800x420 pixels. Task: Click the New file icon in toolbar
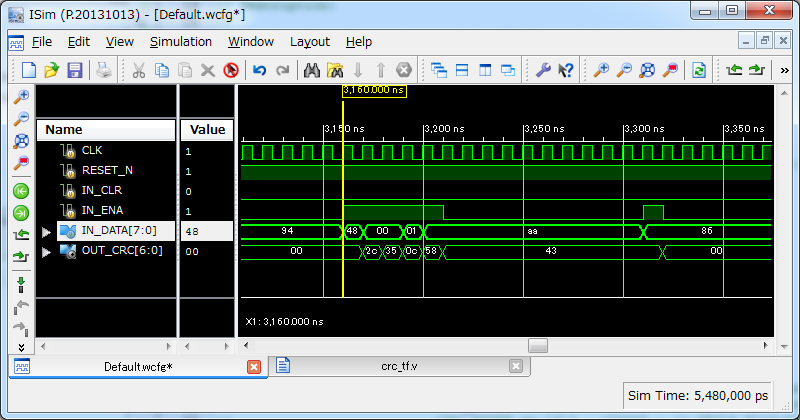[29, 70]
